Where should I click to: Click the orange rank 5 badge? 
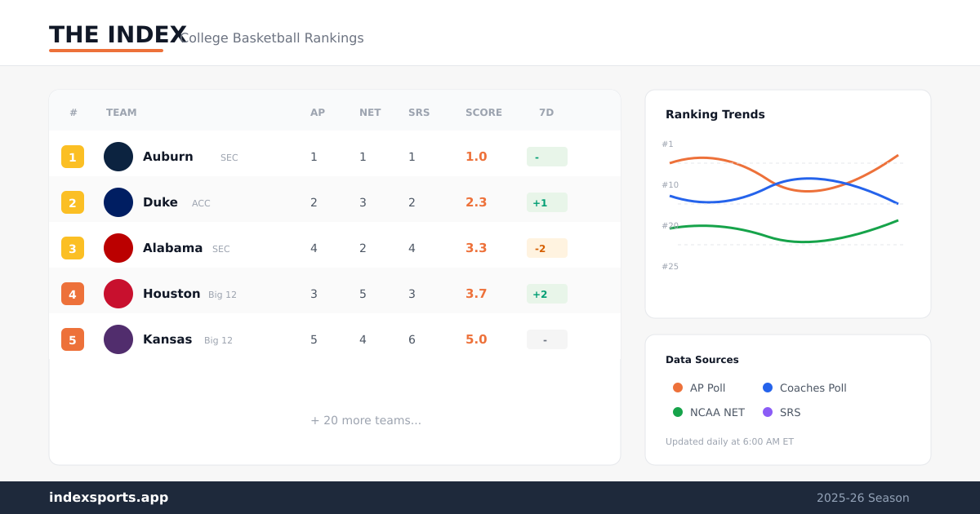pyautogui.click(x=73, y=339)
